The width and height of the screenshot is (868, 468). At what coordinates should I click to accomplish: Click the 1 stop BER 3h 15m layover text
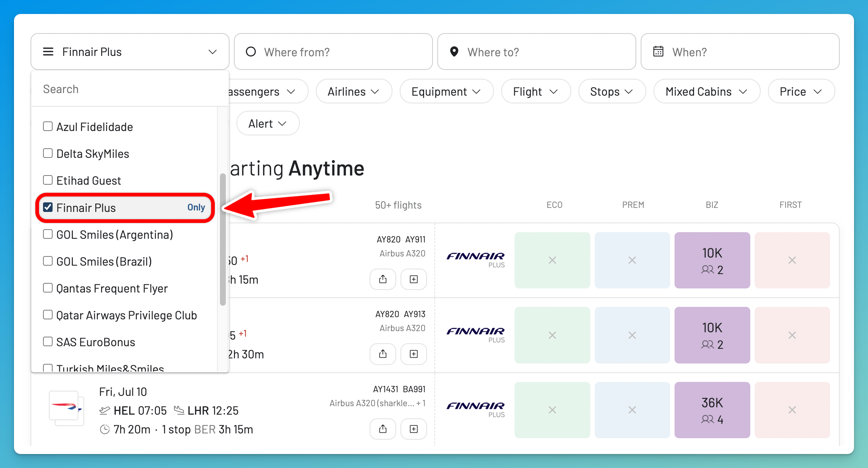coord(207,429)
